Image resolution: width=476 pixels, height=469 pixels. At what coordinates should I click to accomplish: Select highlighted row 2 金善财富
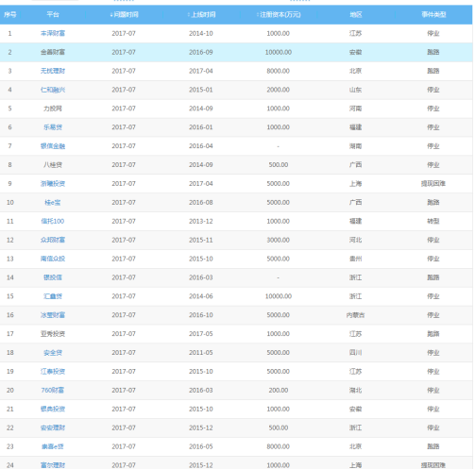236,52
